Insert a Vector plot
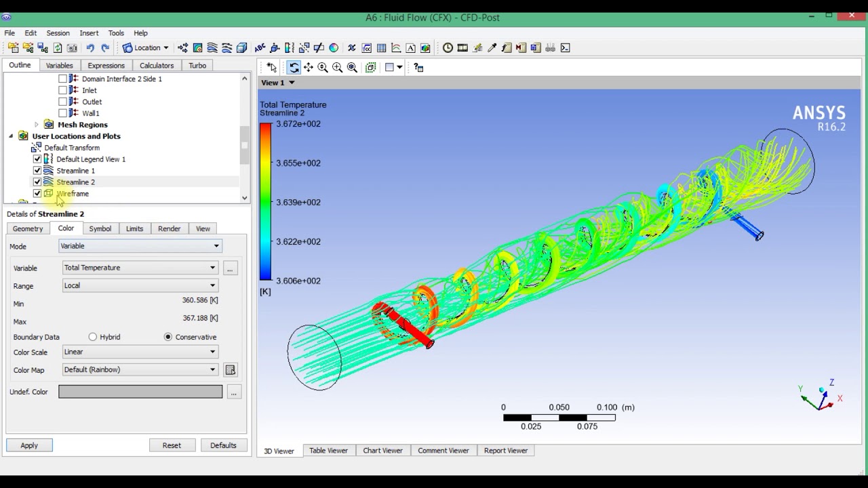This screenshot has height=488, width=868. click(x=183, y=48)
